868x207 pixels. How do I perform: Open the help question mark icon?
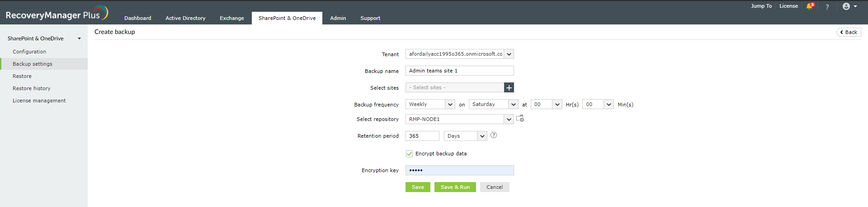click(827, 7)
